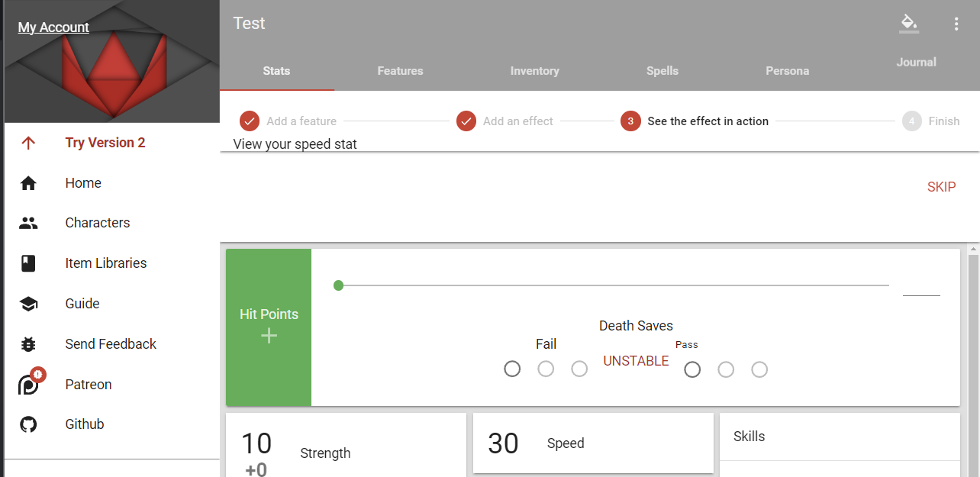Image resolution: width=980 pixels, height=477 pixels.
Task: Expand the Skills card
Action: click(x=840, y=437)
